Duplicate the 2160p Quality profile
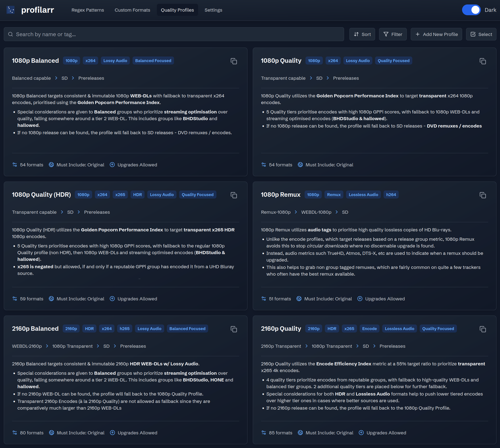The height and width of the screenshot is (448, 500). [x=483, y=329]
